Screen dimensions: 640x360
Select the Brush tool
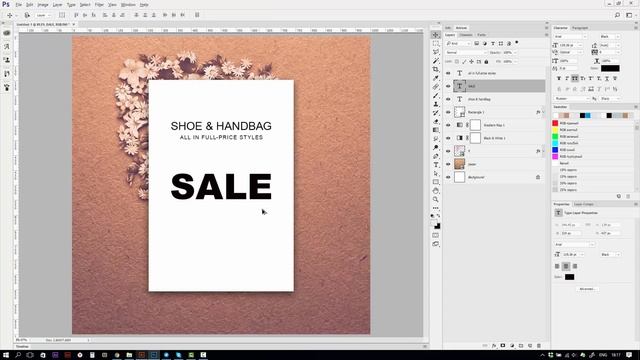[436, 96]
